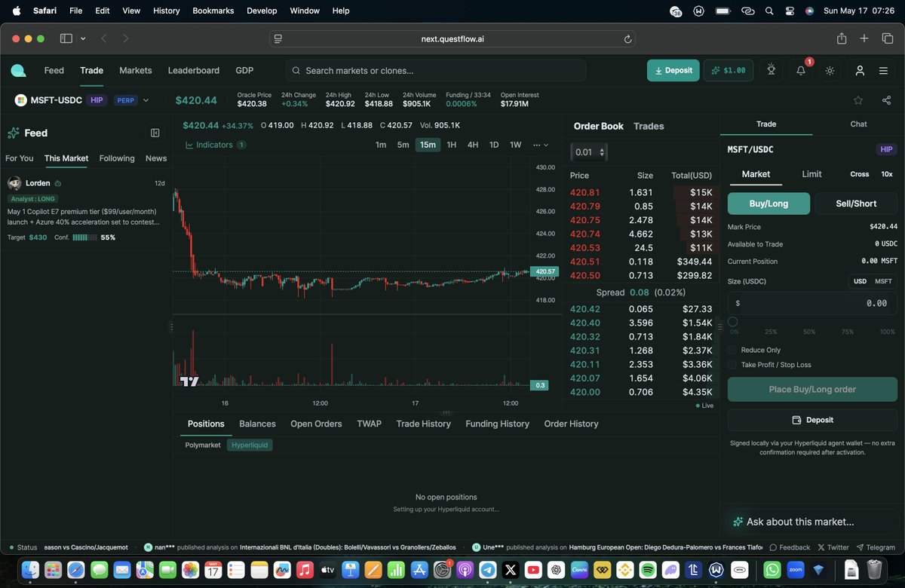
Task: Click Lorden's avatar in feed
Action: coord(14,183)
